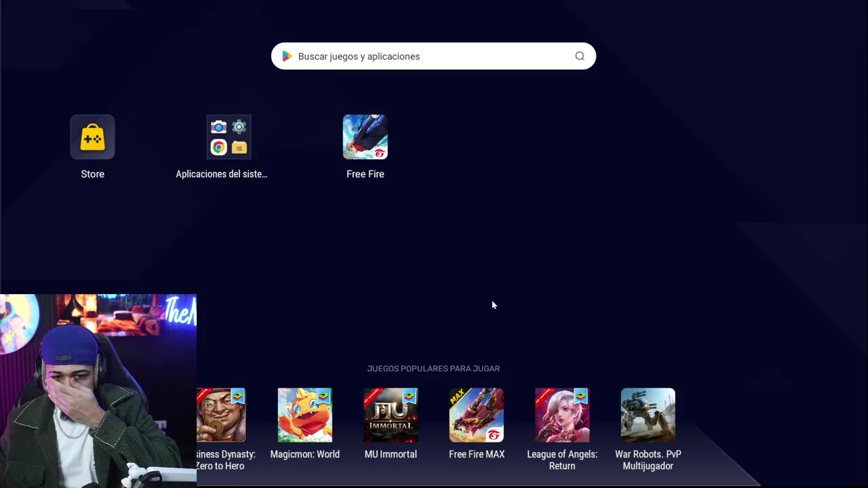Click the League of Angels: Return label
The image size is (868, 488).
click(x=562, y=460)
